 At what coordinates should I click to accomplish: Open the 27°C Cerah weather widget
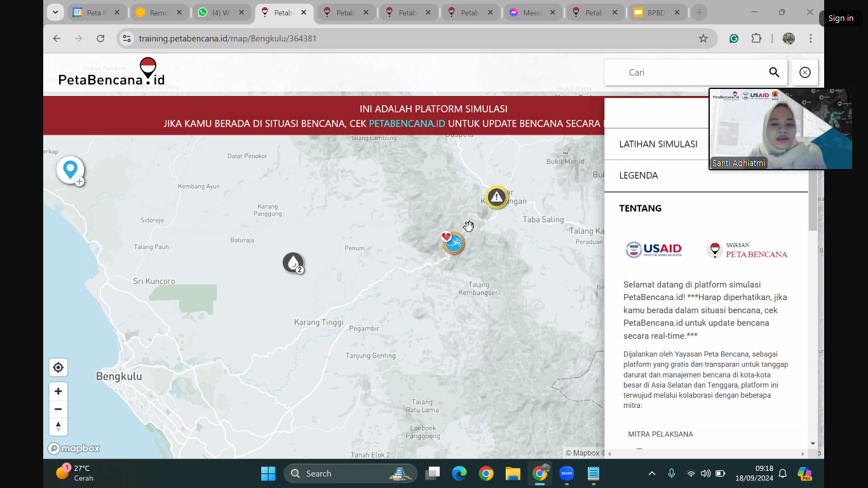(74, 473)
